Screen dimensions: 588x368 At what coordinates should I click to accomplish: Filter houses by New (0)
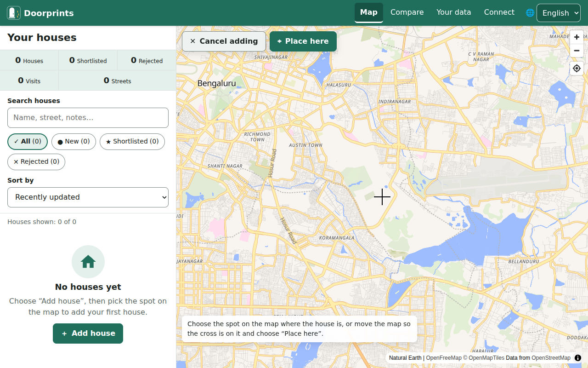[x=73, y=142]
